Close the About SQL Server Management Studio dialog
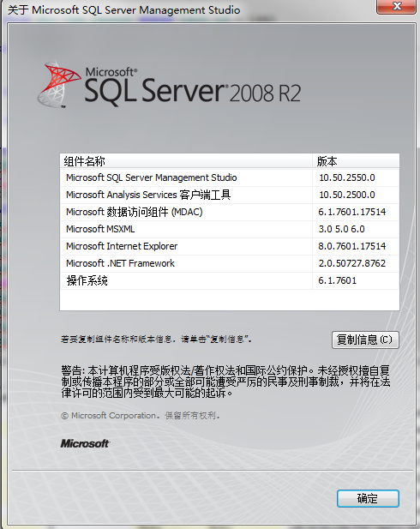The image size is (420, 529). pos(396,6)
